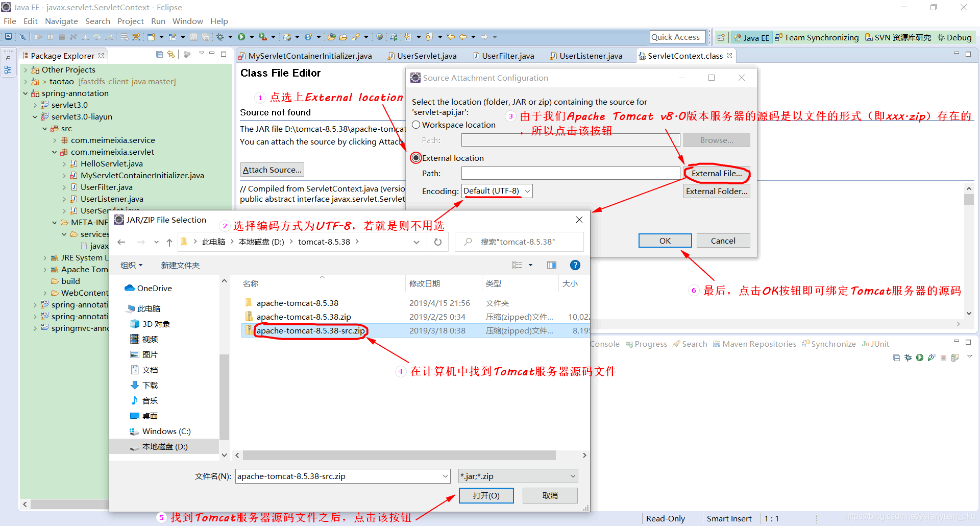The width and height of the screenshot is (980, 526).
Task: Select apache-tomcat-8.5.38-src.zip in file list
Action: click(x=416, y=331)
